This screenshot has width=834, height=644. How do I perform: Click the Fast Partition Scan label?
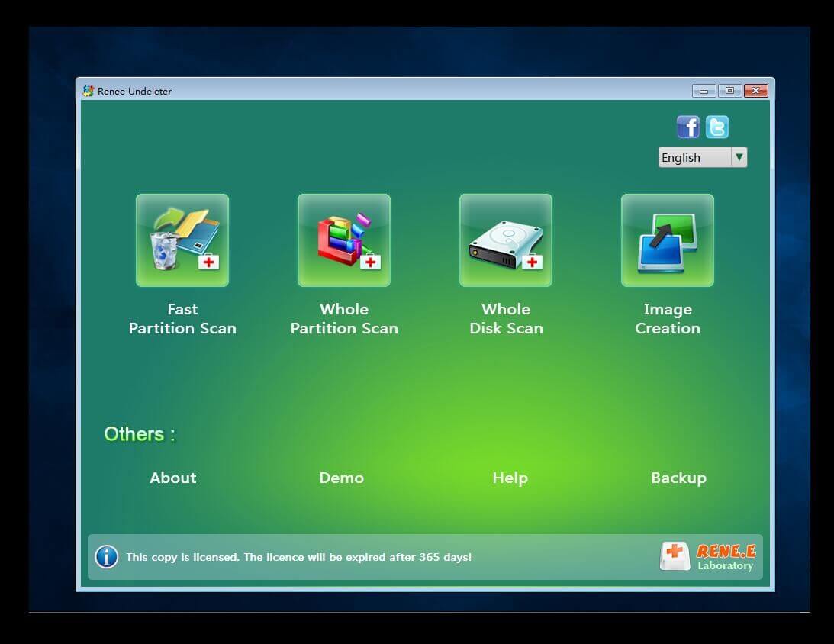(x=182, y=318)
